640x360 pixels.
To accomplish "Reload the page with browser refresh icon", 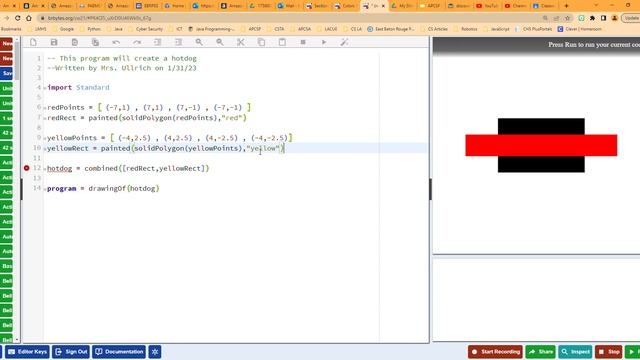I will coord(18,18).
